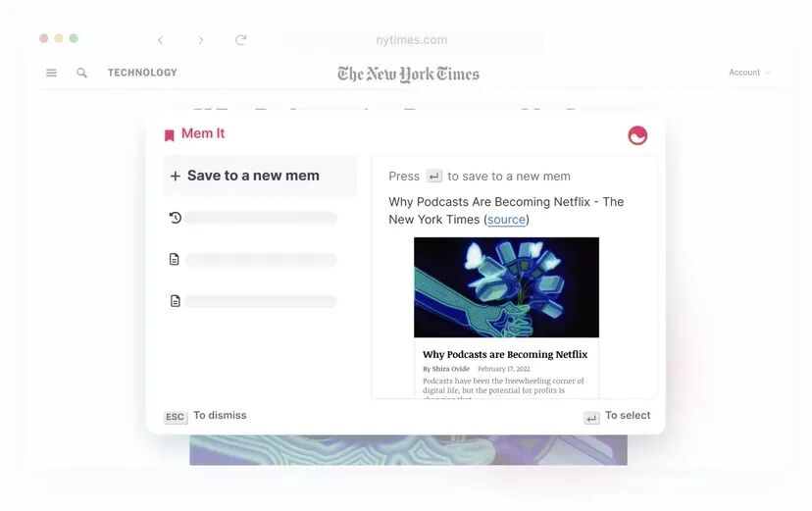Select the recent history placeholder row
The width and height of the screenshot is (812, 511).
[x=254, y=218]
